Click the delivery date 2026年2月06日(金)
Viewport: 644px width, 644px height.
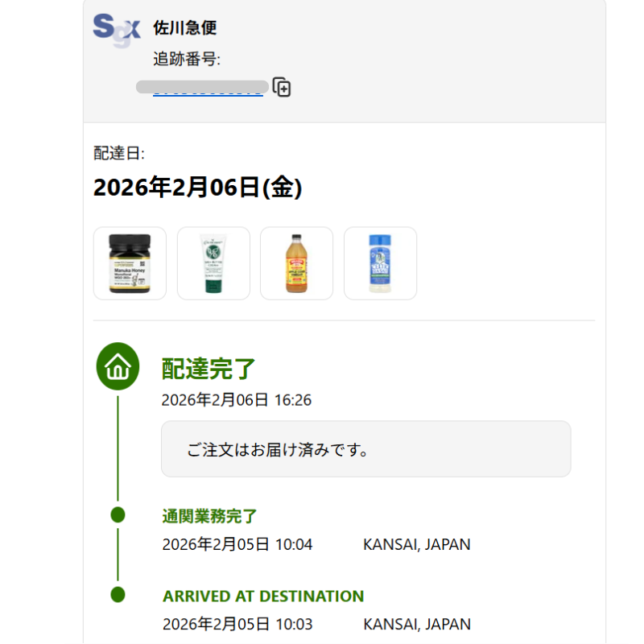197,188
